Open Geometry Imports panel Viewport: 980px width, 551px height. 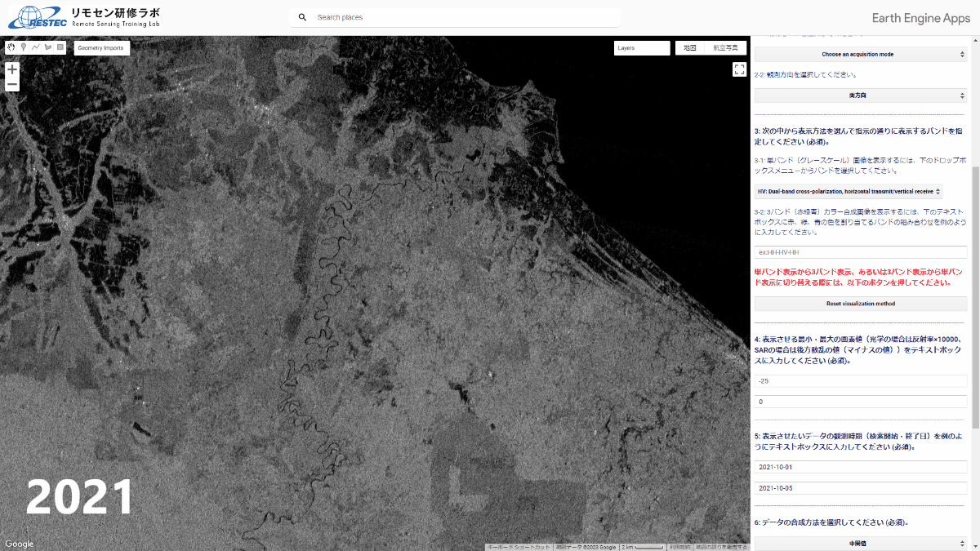[101, 48]
